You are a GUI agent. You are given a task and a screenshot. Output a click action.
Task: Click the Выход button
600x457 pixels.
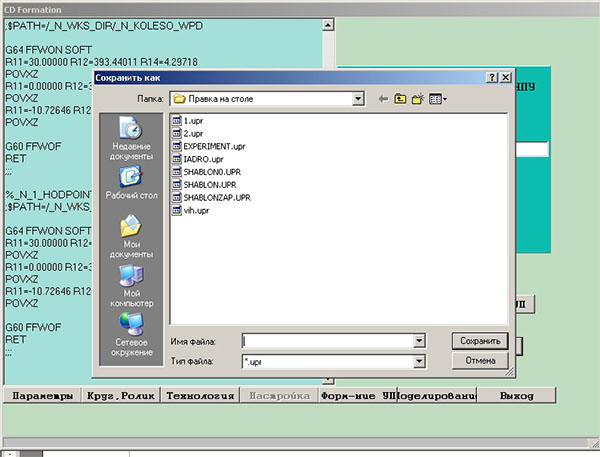[x=516, y=396]
